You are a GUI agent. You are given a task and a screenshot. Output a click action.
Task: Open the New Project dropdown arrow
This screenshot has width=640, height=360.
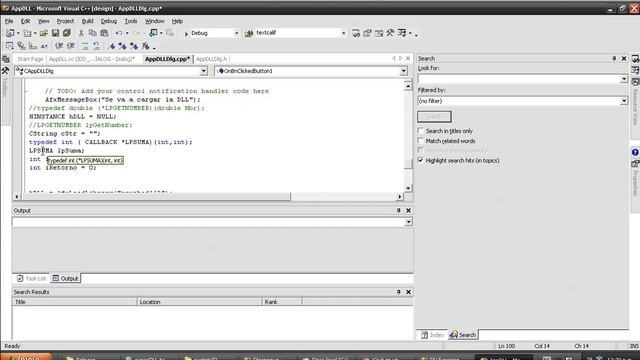point(18,33)
